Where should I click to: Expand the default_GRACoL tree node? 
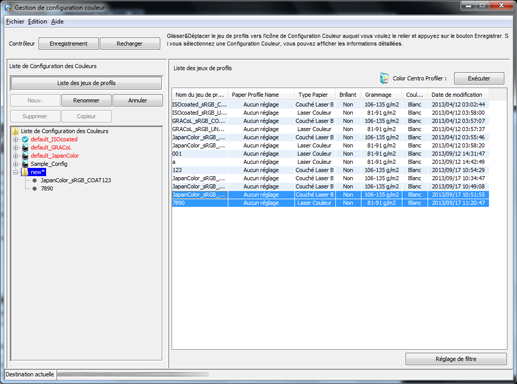point(15,148)
